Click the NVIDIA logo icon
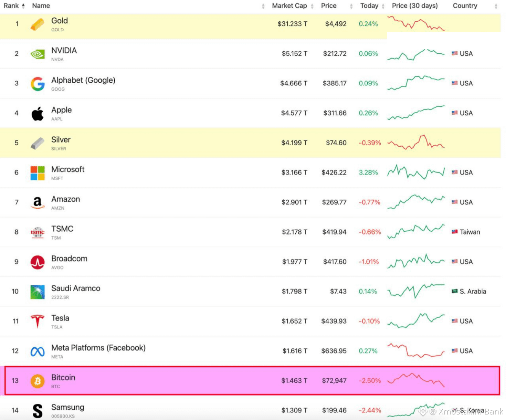Image resolution: width=506 pixels, height=420 pixels. point(37,54)
